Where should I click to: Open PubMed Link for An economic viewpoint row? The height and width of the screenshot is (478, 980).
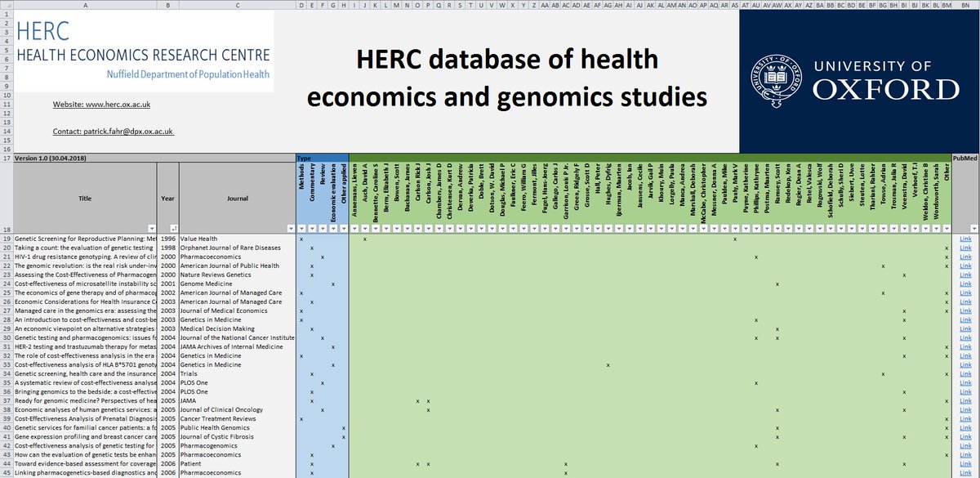966,328
